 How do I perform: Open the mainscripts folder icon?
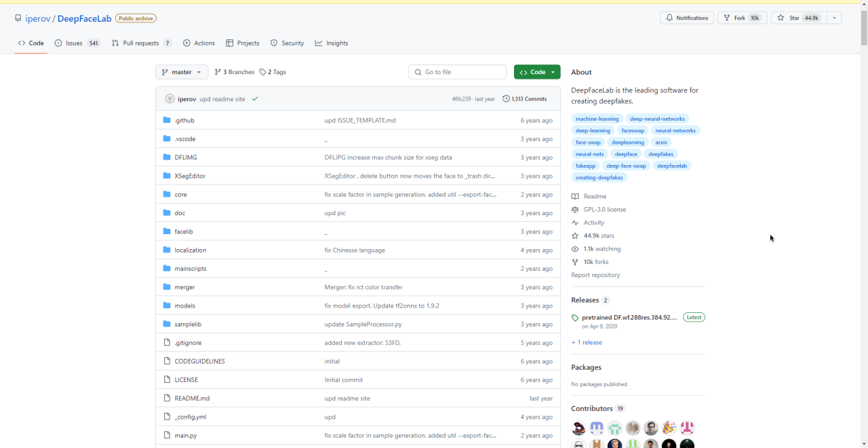[167, 269]
